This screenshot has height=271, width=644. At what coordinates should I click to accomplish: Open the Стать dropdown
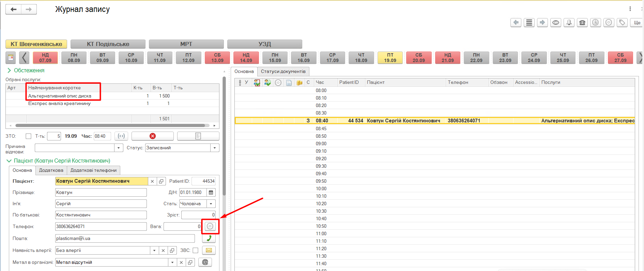211,204
